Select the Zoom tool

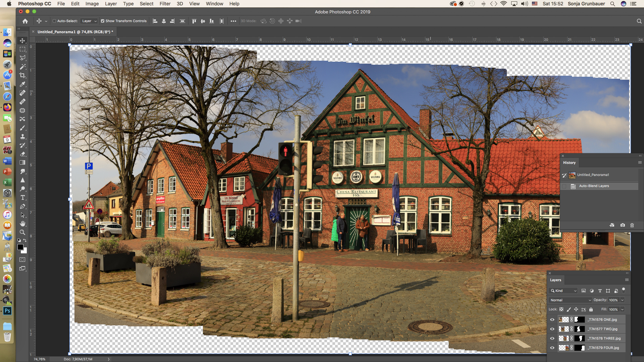(x=22, y=232)
